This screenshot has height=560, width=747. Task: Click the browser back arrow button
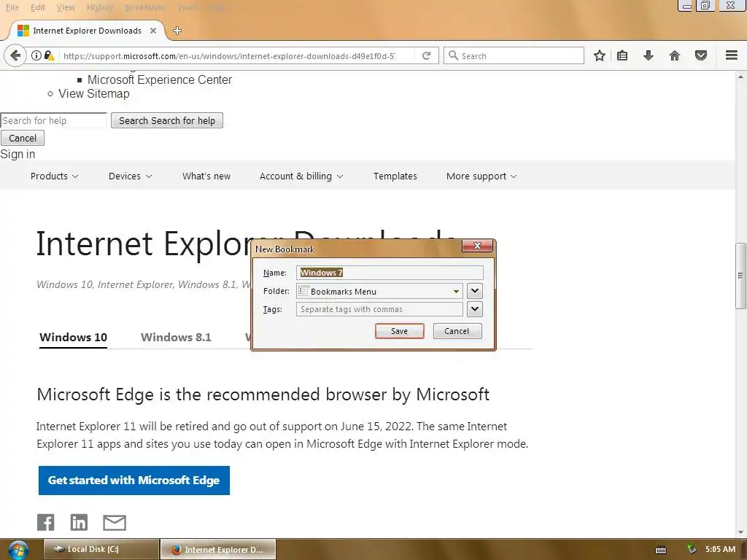coord(15,55)
